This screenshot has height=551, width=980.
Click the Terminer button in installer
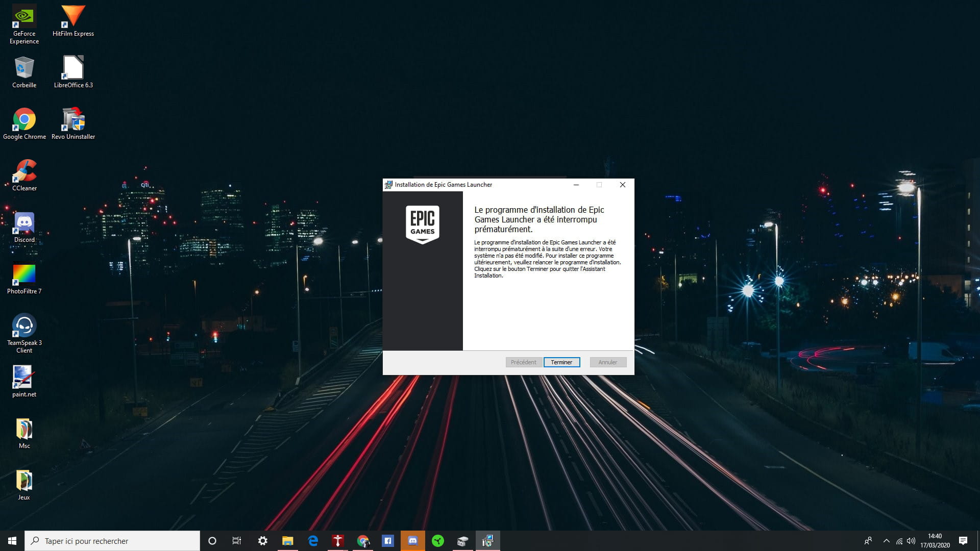point(561,362)
